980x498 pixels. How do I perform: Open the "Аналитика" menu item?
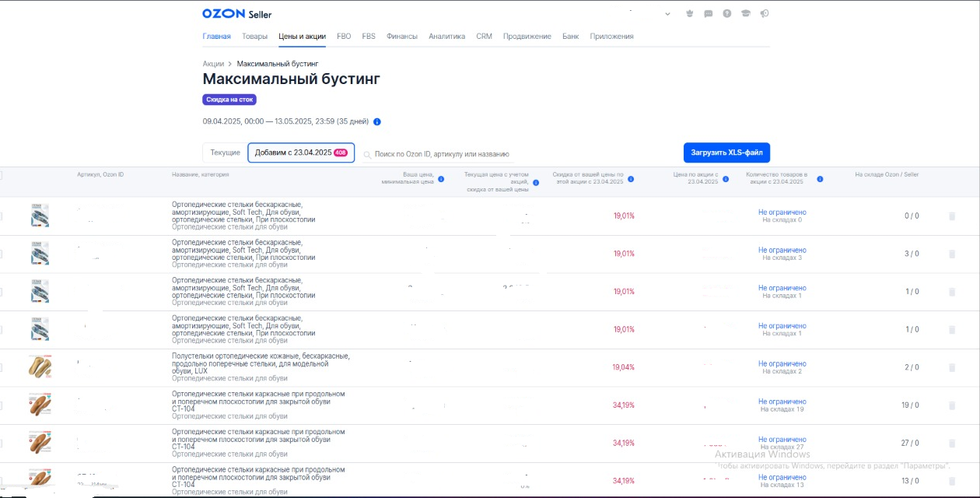pyautogui.click(x=446, y=37)
